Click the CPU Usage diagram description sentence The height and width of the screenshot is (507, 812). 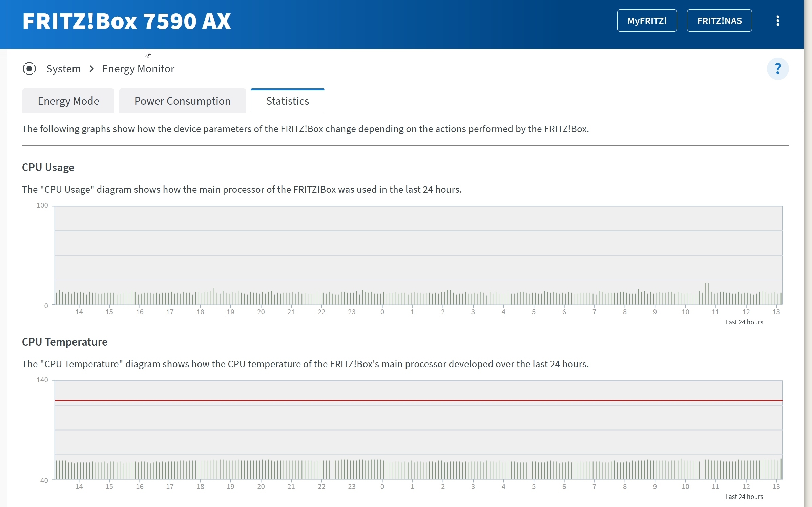pos(242,189)
